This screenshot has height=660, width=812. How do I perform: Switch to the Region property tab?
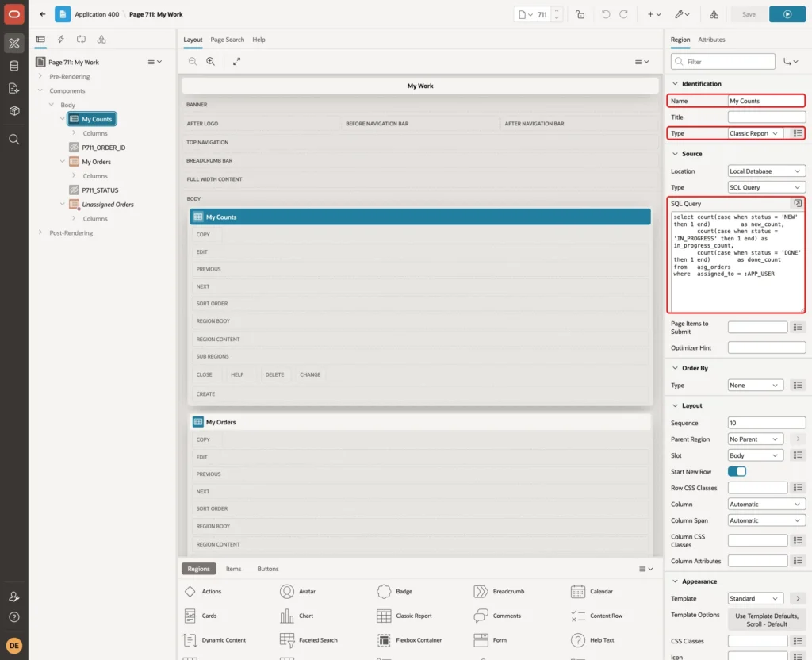pos(680,40)
